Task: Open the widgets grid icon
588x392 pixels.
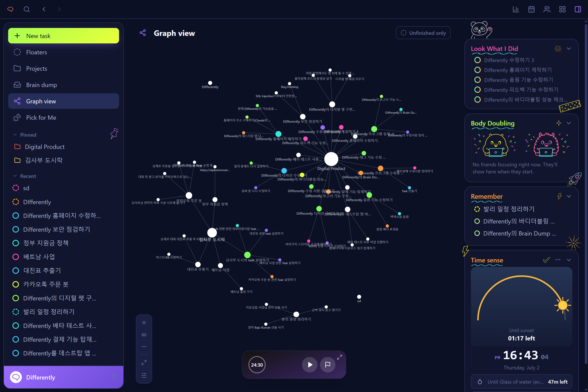Action: tap(562, 9)
